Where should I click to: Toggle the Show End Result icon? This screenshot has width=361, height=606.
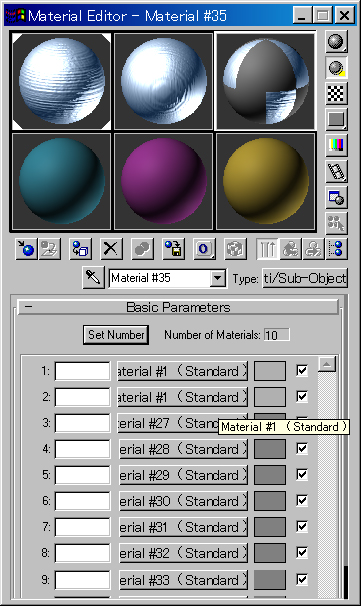(267, 249)
